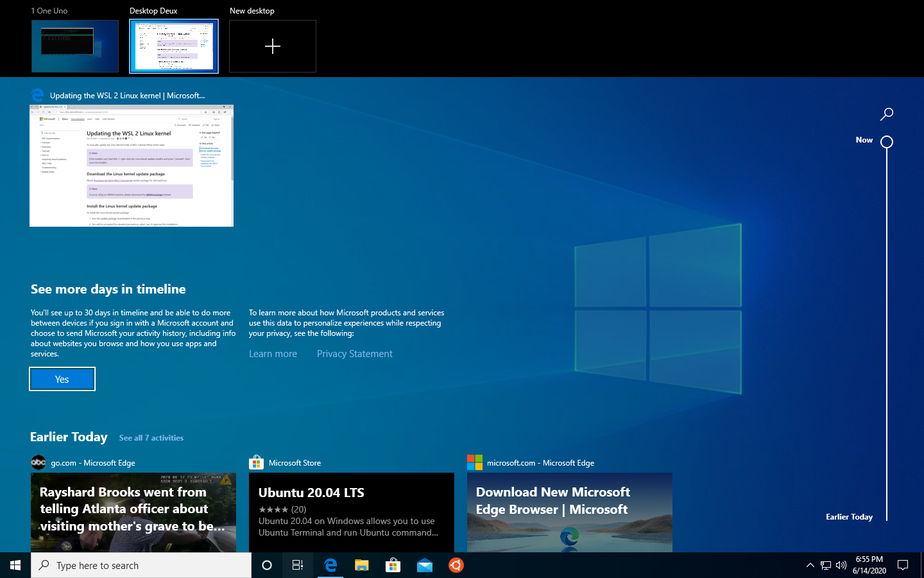924x578 pixels.
Task: Open File Explorer from the taskbar
Action: click(362, 565)
